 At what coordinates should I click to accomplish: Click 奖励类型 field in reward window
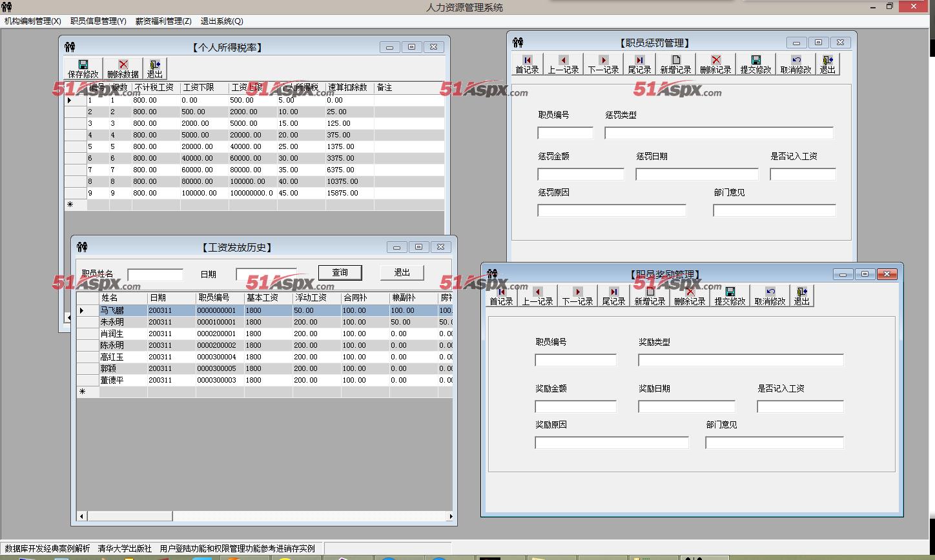[x=741, y=360]
